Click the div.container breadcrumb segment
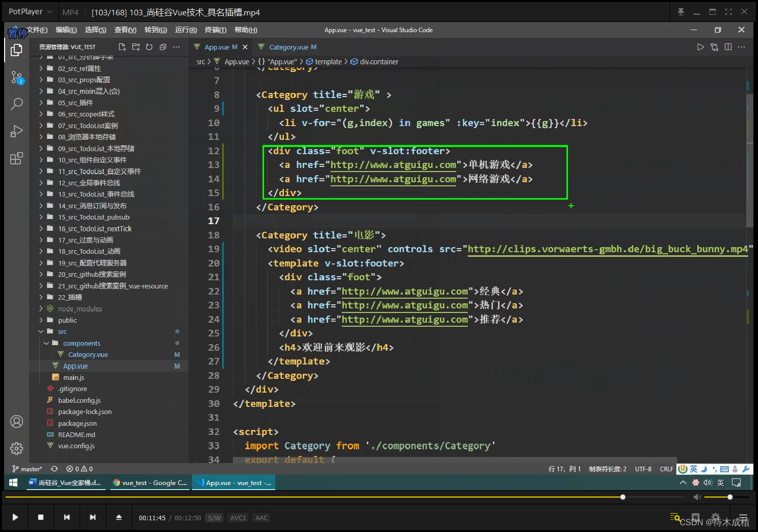This screenshot has width=758, height=532. 374,62
